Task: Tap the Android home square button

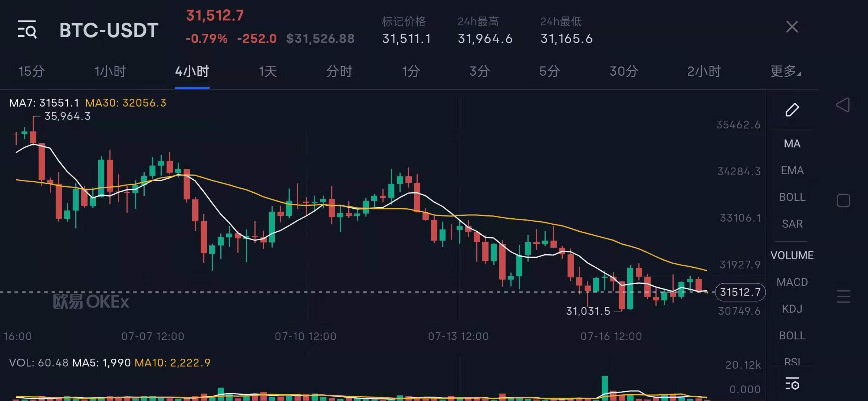Action: (843, 200)
